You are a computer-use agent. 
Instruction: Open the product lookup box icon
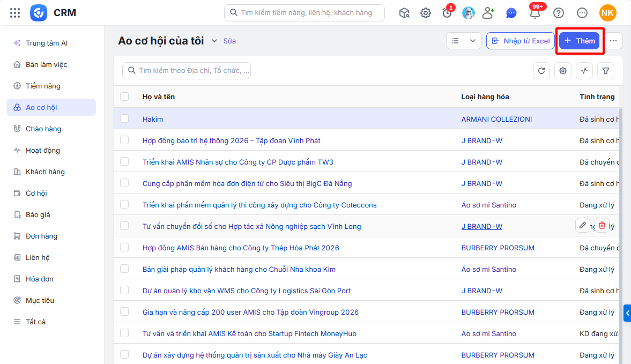(x=404, y=13)
